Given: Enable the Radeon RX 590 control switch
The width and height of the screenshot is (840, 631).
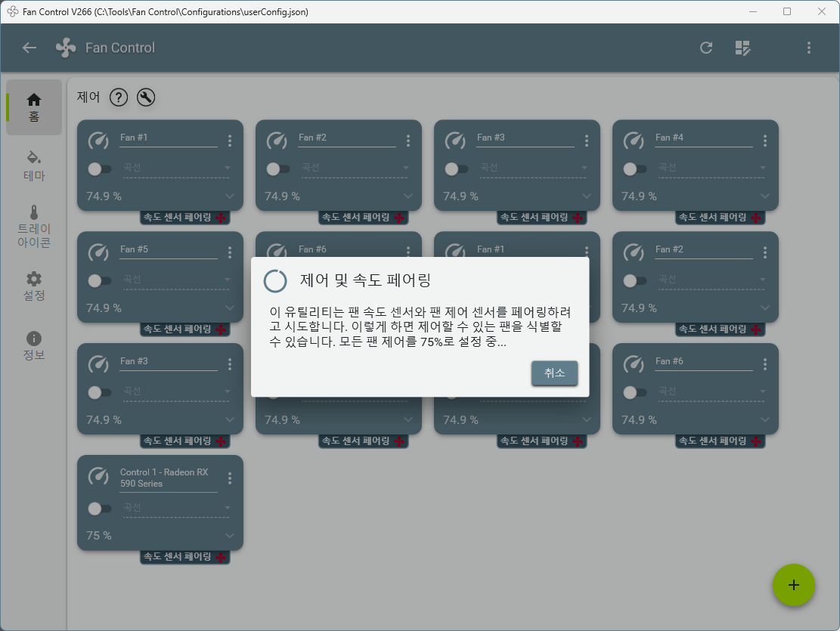Looking at the screenshot, I should [x=99, y=509].
